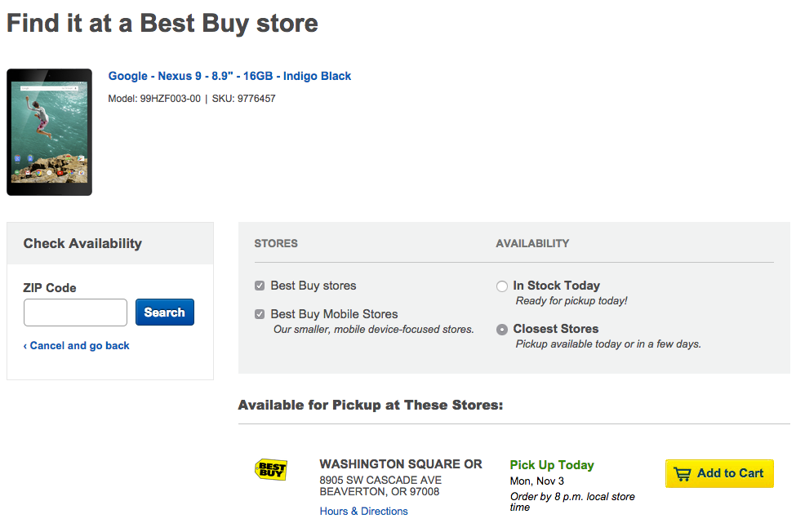Click the Find it at a Best Buy store heading
Screen dimensions: 796x532
click(x=162, y=23)
